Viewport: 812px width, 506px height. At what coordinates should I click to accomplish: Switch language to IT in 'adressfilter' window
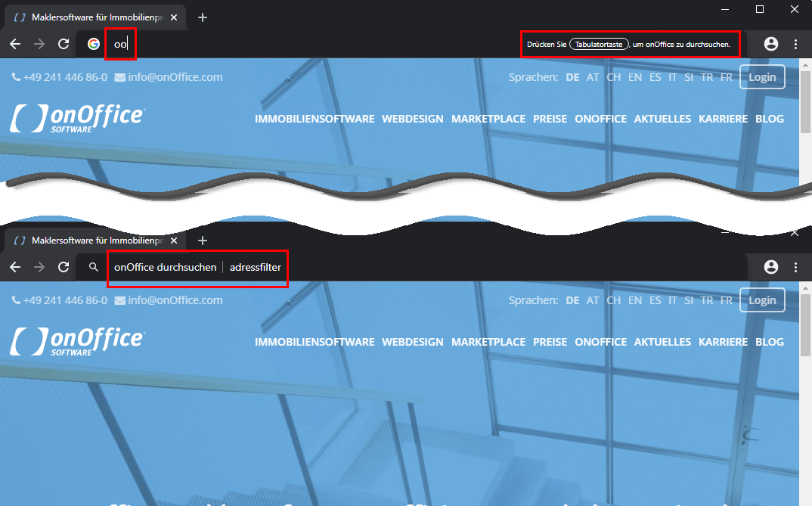673,300
